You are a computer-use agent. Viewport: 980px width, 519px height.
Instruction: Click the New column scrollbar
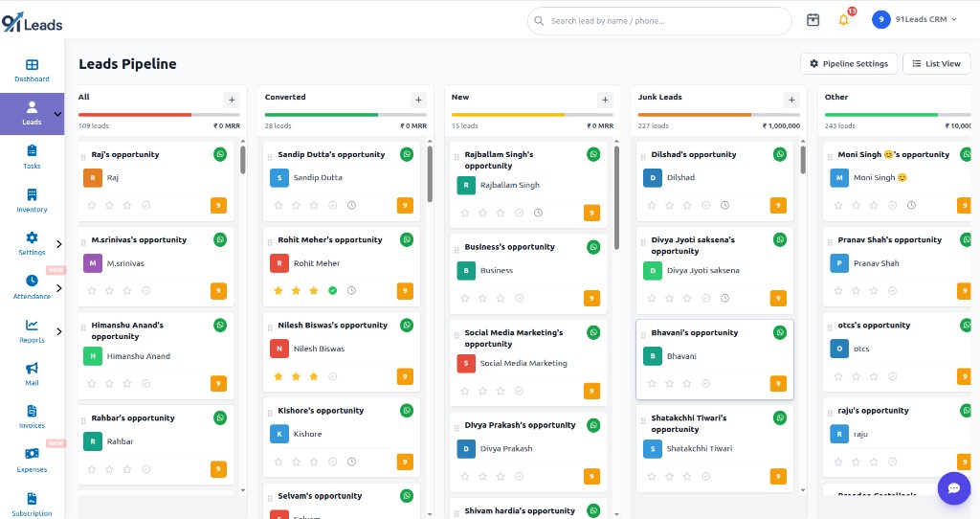(616, 198)
